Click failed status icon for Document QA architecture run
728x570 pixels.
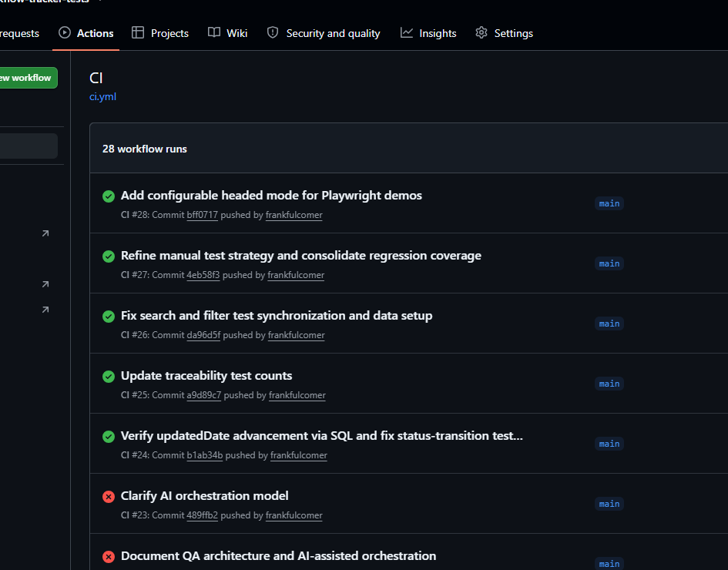click(x=109, y=557)
